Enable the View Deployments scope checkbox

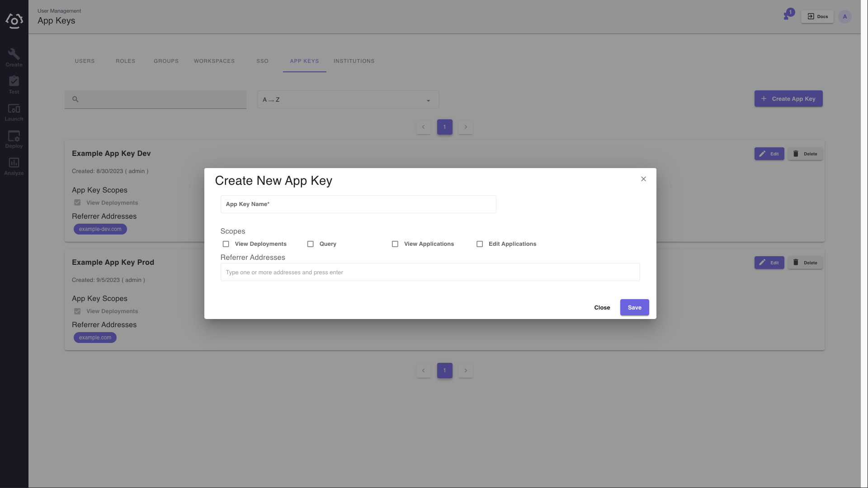point(226,244)
